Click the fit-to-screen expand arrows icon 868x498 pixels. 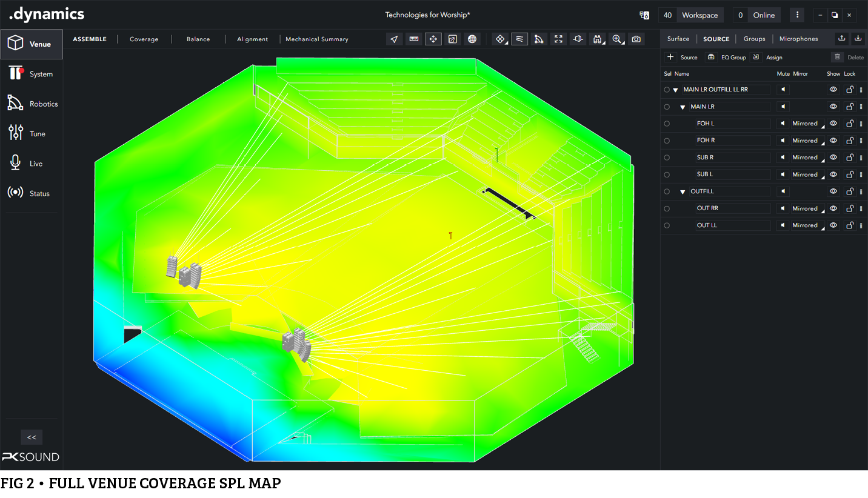[x=558, y=39]
